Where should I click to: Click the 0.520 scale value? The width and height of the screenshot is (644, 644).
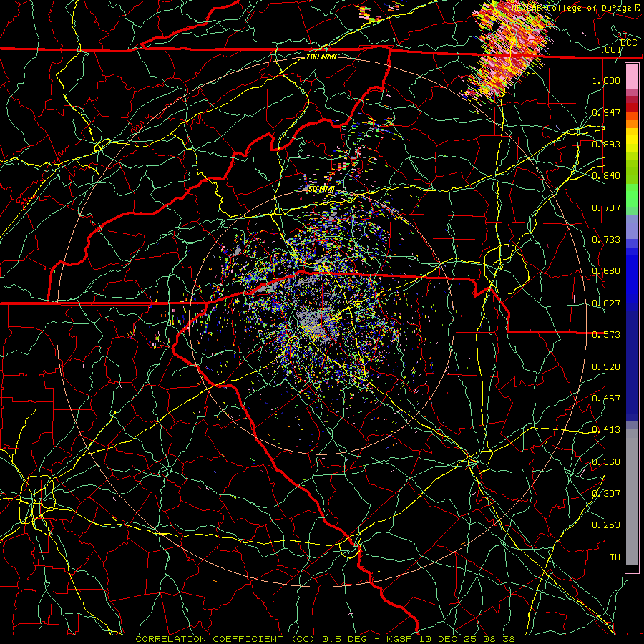pos(606,367)
